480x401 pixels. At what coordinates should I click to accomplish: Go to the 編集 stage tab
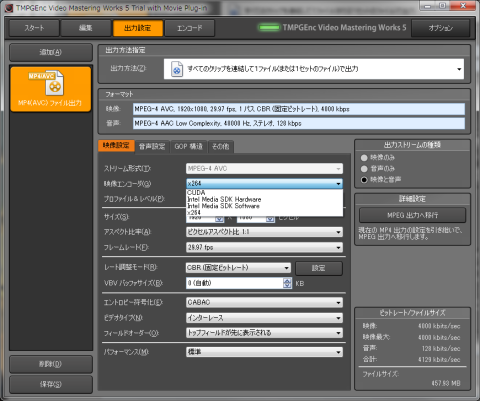(x=86, y=28)
